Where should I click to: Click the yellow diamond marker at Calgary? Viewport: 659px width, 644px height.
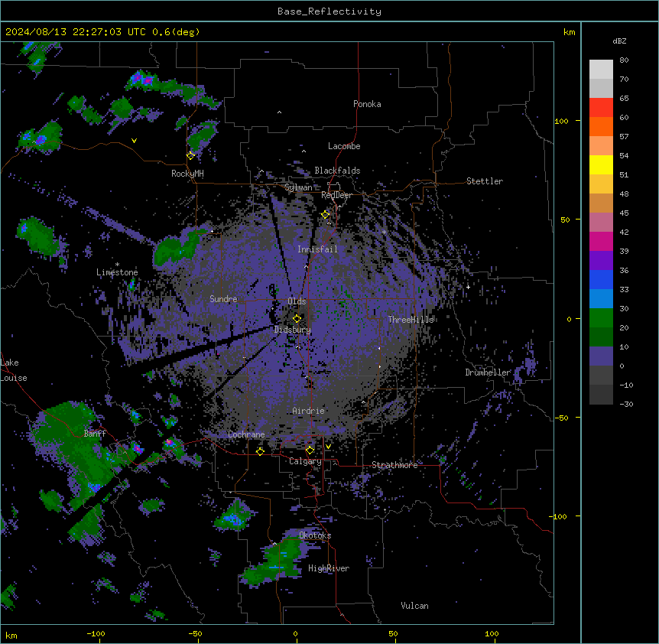pyautogui.click(x=310, y=450)
